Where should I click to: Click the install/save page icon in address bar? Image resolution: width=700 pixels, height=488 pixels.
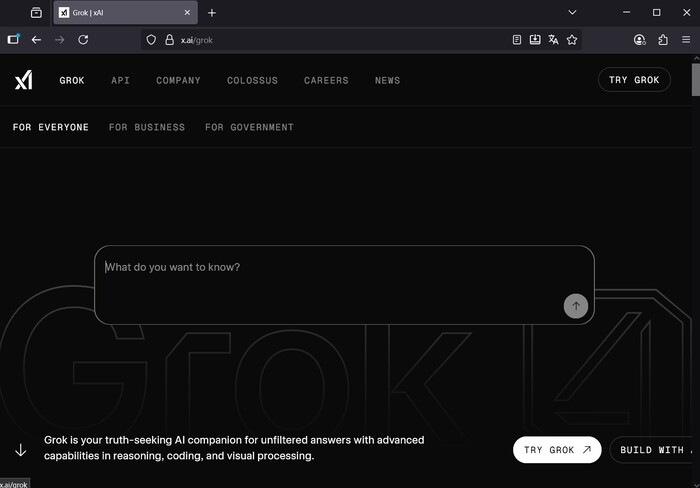coord(535,40)
